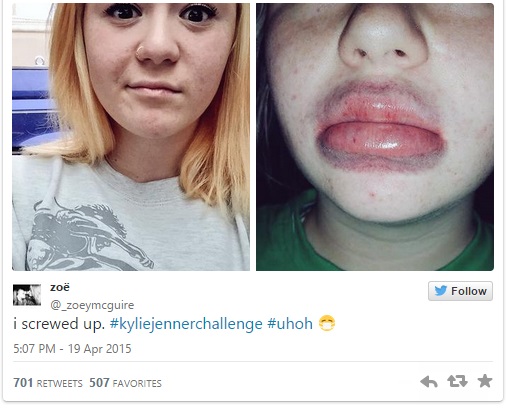Viewport: 508px width, 408px height.
Task: Click the Twitter bird icon in Follow
Action: 441,291
